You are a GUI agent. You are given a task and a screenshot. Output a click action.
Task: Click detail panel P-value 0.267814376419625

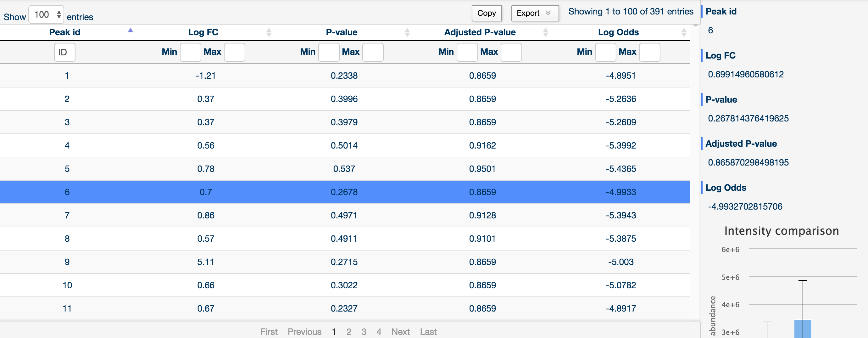point(748,118)
